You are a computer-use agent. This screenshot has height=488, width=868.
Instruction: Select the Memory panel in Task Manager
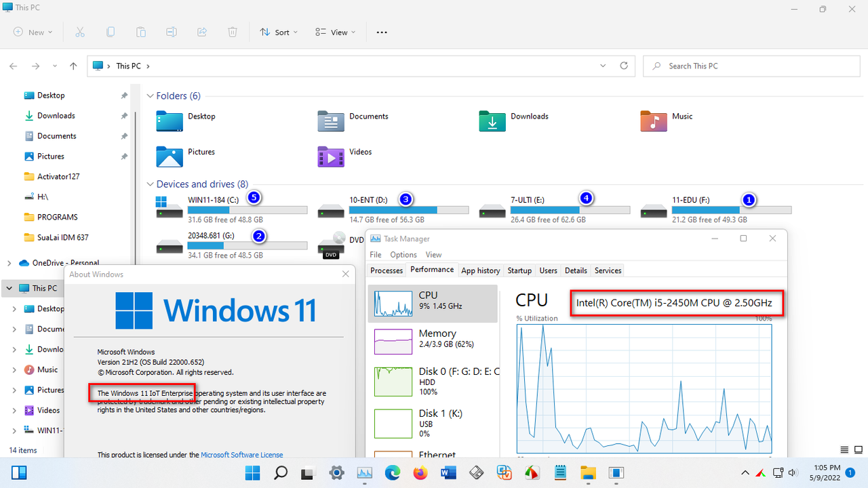(433, 342)
